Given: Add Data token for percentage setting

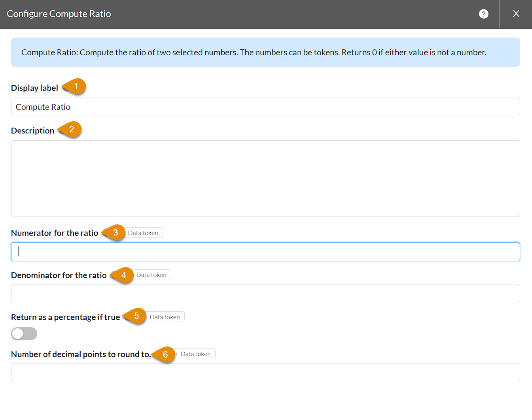Looking at the screenshot, I should [x=165, y=317].
